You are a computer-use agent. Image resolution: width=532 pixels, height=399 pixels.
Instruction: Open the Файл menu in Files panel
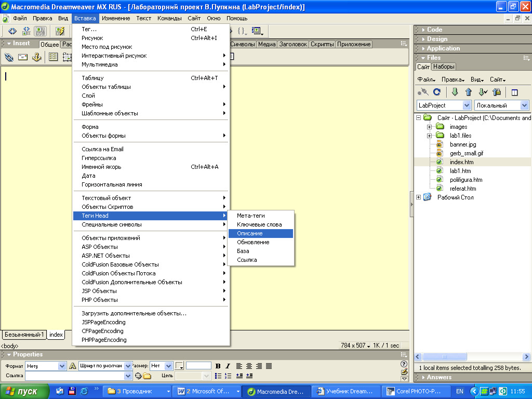pos(427,79)
